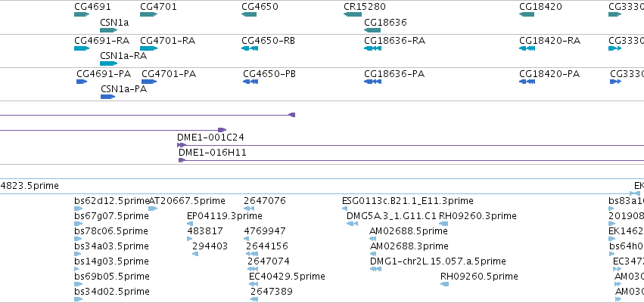Click the CG18420 gene arrow glyph
Viewport: 644px width, 303px height.
(527, 14)
